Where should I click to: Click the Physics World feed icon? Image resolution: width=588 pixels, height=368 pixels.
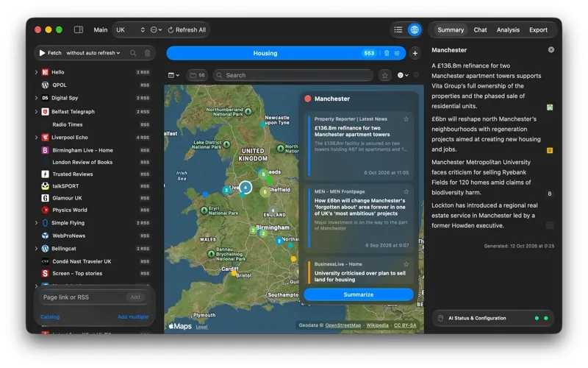coord(45,210)
